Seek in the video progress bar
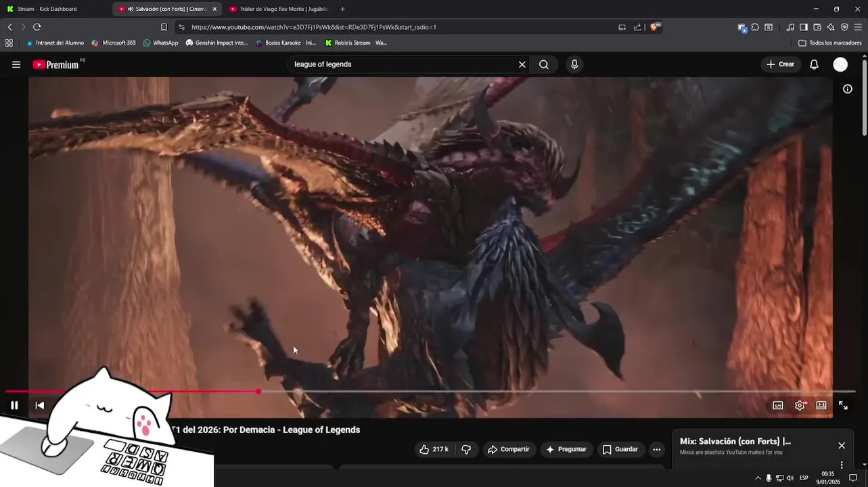Image resolution: width=868 pixels, height=487 pixels. (x=430, y=392)
